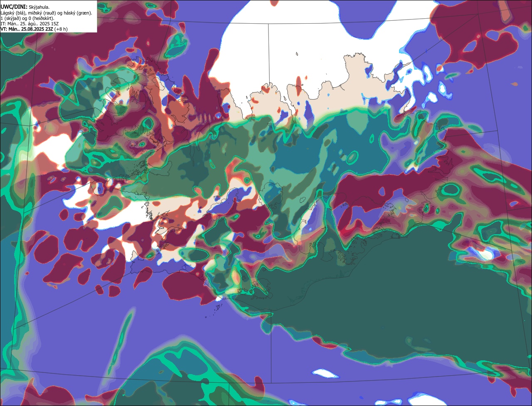Click the 'Lágský (blá), miðský (rauð)' legend line
532x406 pixels.
coord(47,13)
